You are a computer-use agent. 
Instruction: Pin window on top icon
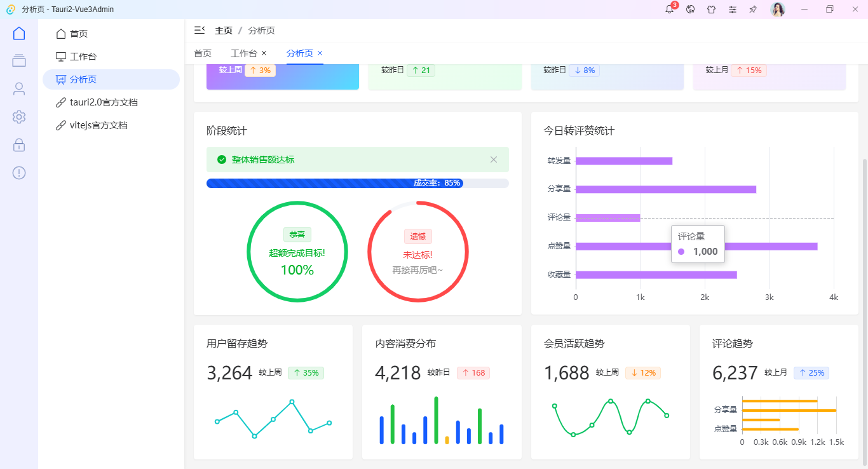point(754,10)
